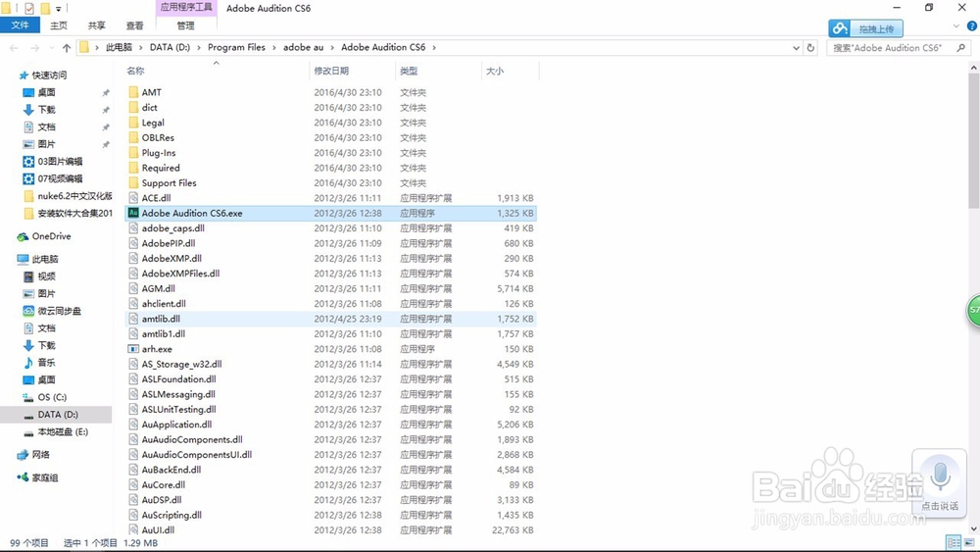
Task: Click the green floating 57 badge
Action: pos(974,310)
